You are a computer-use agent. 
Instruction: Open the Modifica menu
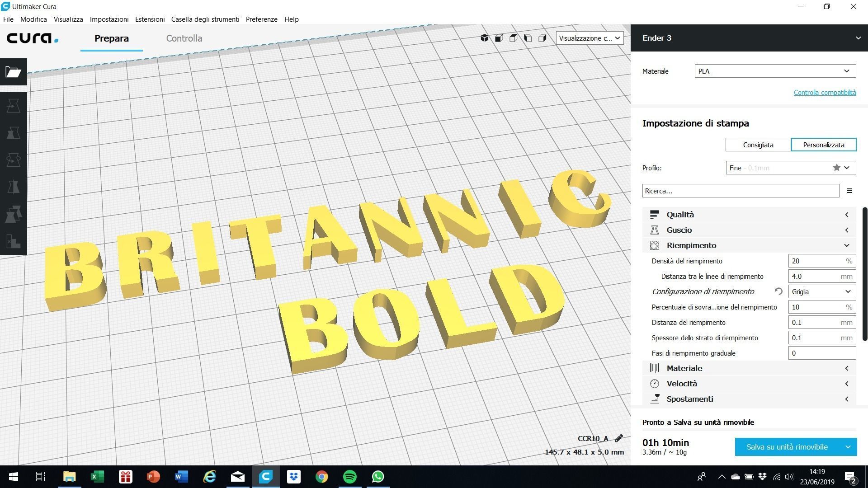[33, 19]
